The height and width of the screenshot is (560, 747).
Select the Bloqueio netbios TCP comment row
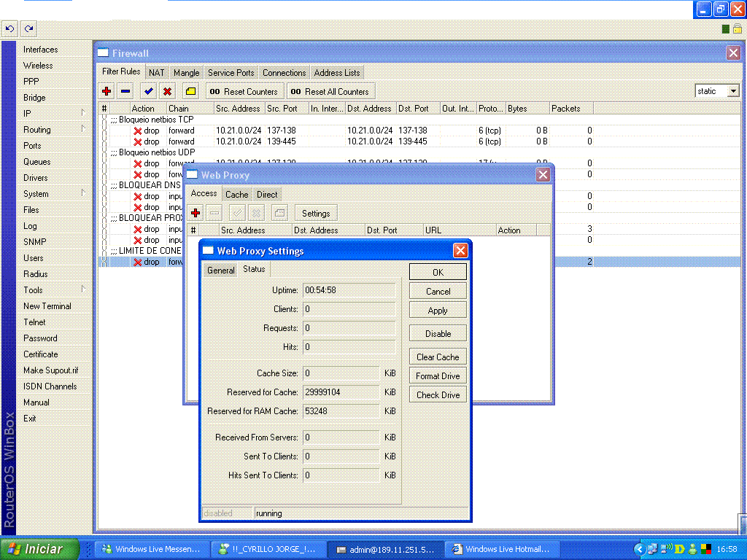point(419,120)
